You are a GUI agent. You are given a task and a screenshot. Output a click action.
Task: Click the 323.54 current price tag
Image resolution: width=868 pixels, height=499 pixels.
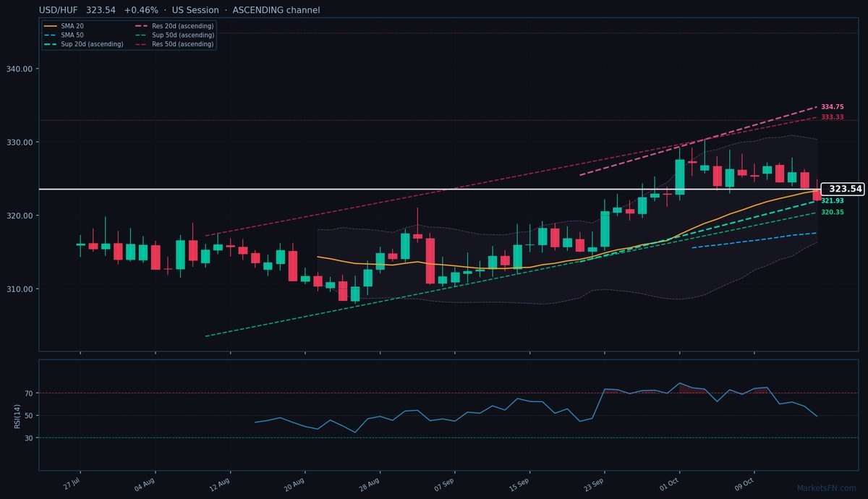[x=843, y=189]
